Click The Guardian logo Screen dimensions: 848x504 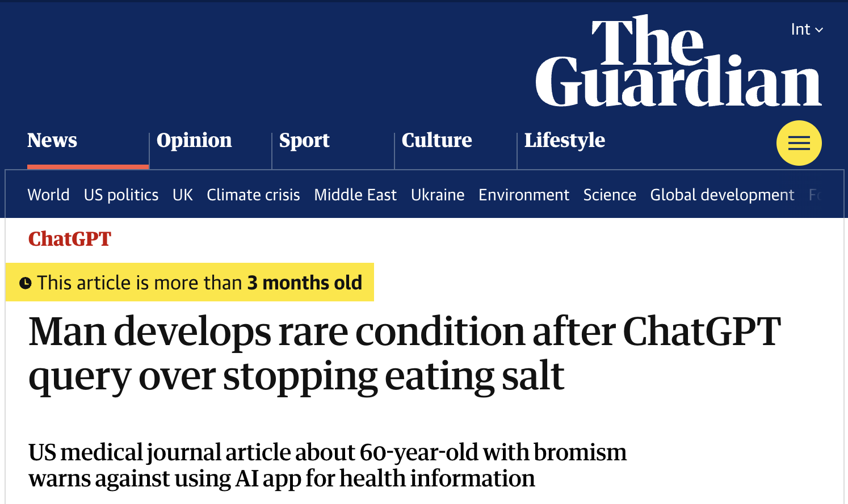point(678,62)
